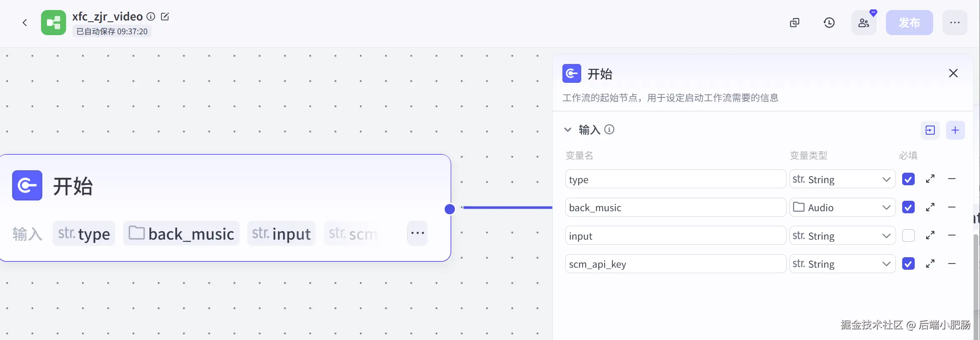Collapse the 输入 section chevron
The width and height of the screenshot is (980, 340).
click(x=568, y=130)
